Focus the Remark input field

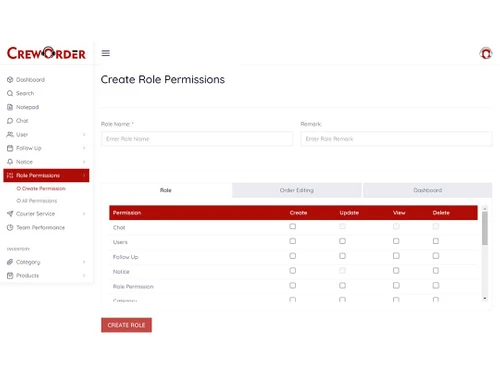tap(396, 139)
